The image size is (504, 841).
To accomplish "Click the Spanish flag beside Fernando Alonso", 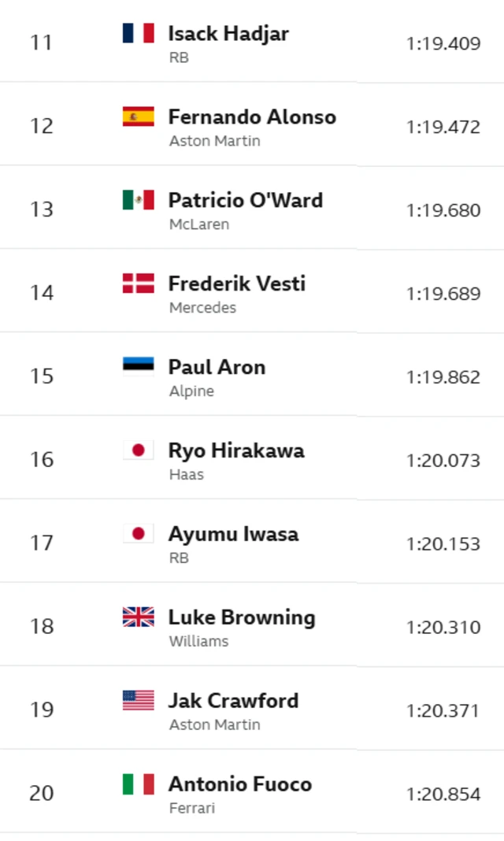I will (138, 117).
